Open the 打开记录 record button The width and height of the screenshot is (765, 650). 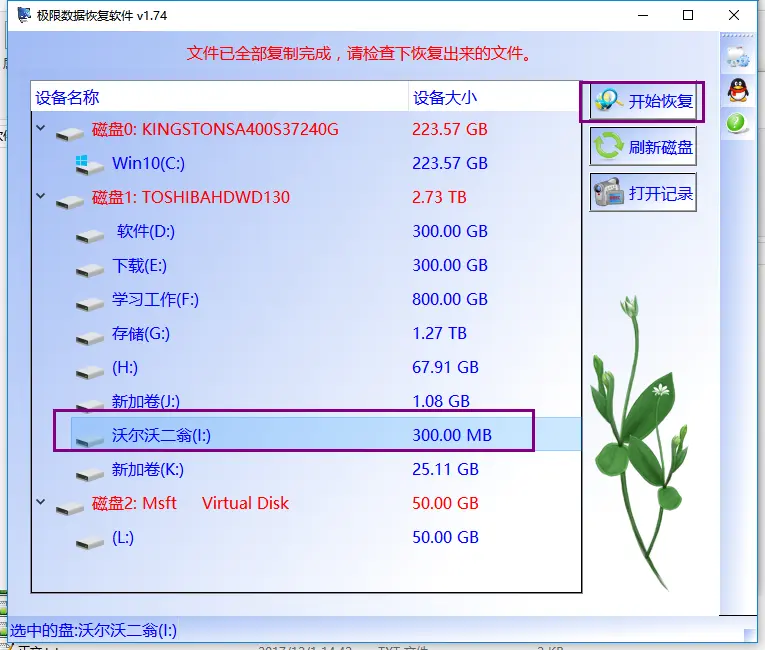click(x=643, y=193)
